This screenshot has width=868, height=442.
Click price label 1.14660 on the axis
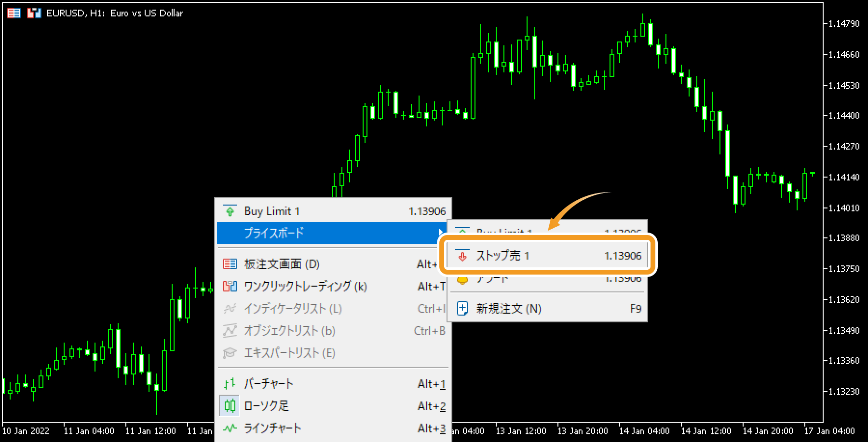click(844, 55)
